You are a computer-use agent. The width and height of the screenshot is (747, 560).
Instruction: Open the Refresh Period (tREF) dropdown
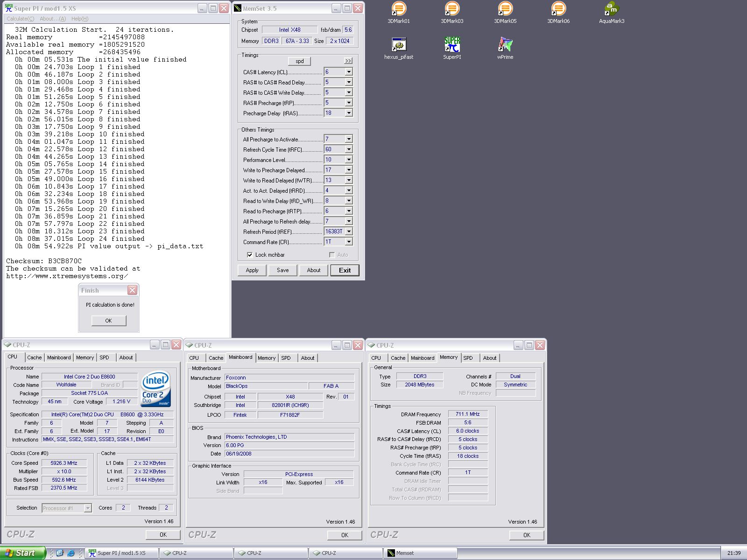[x=349, y=231]
